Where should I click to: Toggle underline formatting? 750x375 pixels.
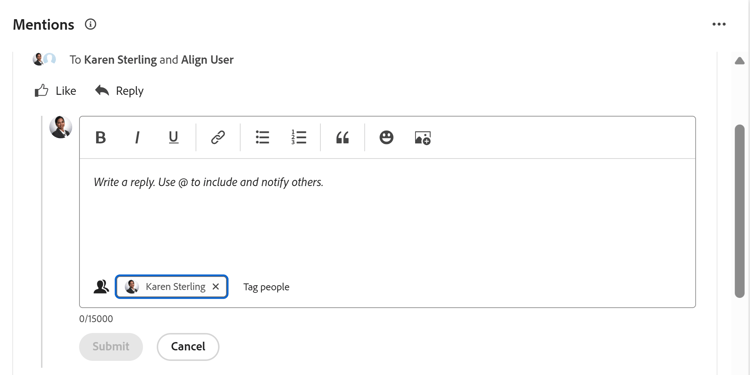click(x=174, y=138)
